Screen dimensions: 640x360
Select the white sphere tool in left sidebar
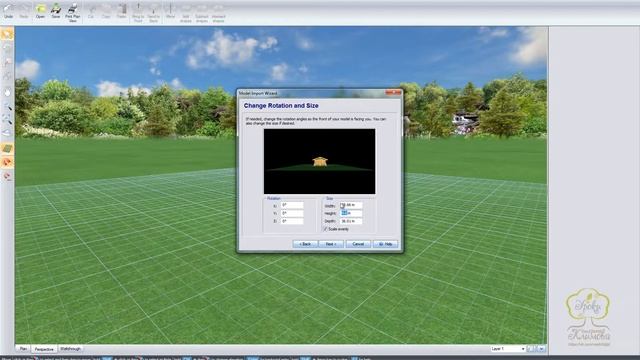point(7,93)
